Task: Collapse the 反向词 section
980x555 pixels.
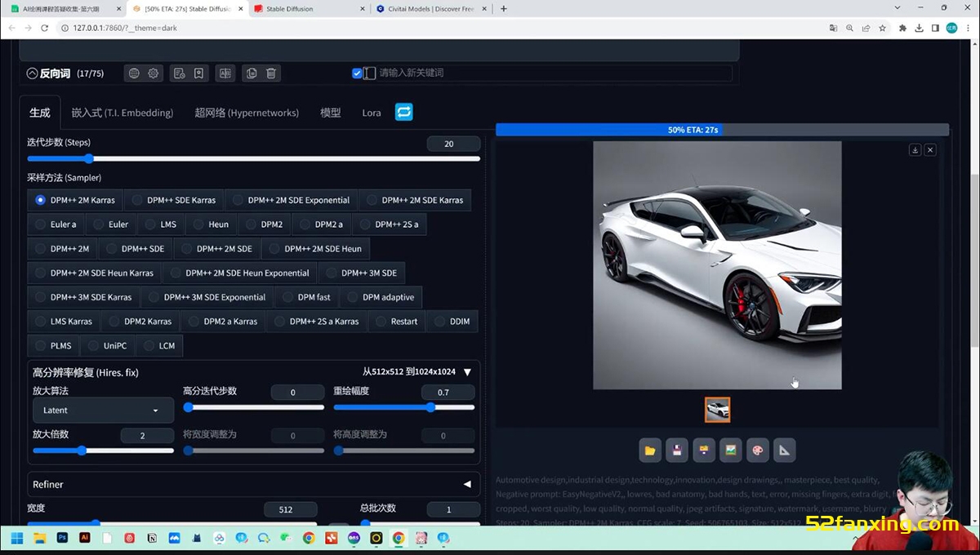Action: click(32, 73)
